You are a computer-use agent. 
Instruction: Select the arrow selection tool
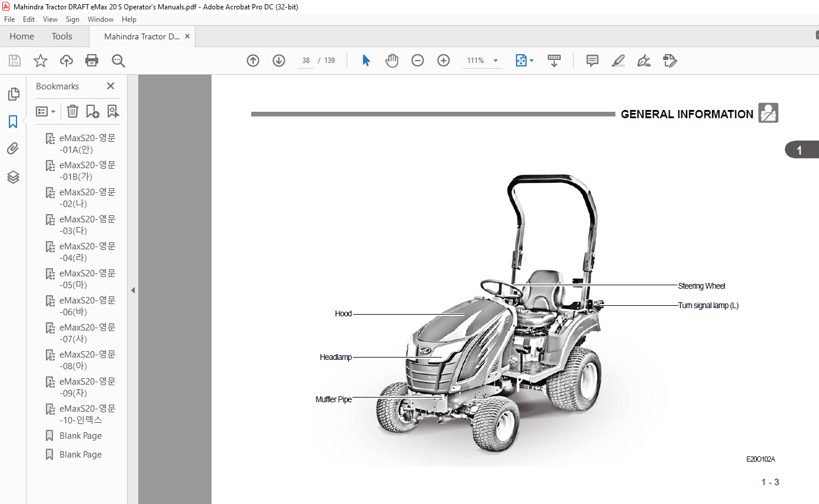point(366,61)
